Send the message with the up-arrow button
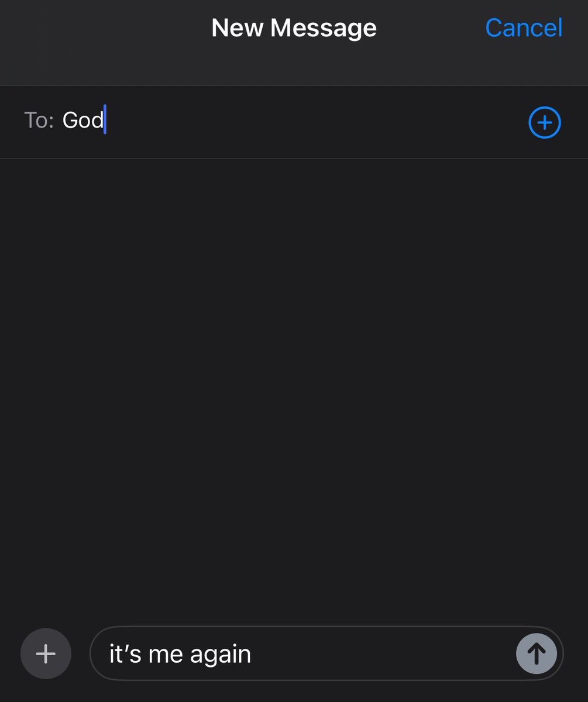The image size is (588, 702). tap(536, 653)
